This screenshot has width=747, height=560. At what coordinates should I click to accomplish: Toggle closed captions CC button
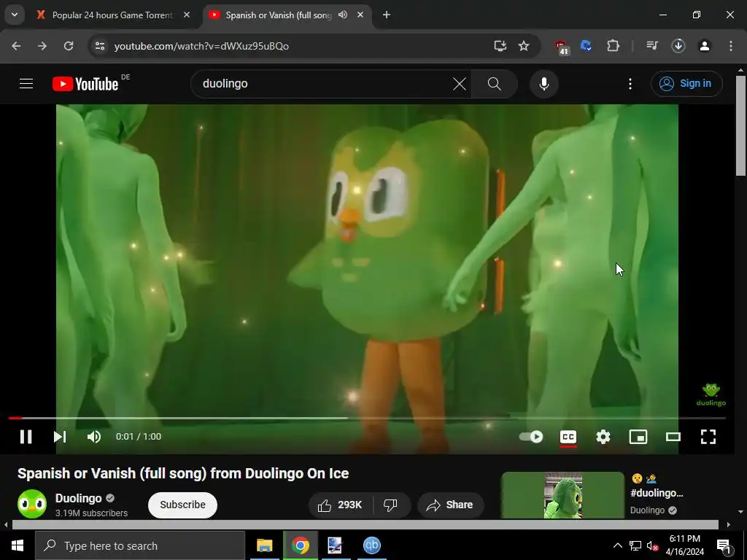pyautogui.click(x=568, y=437)
